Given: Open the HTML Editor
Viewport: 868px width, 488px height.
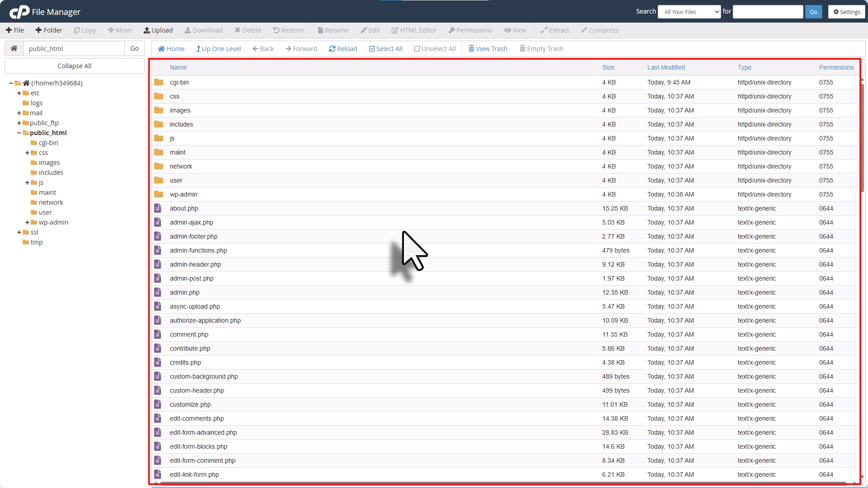Looking at the screenshot, I should pos(414,30).
